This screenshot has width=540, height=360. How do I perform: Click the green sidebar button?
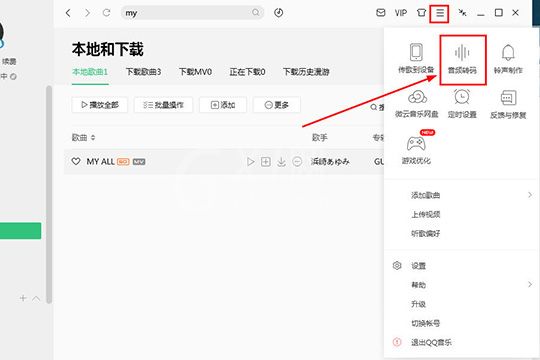20,230
